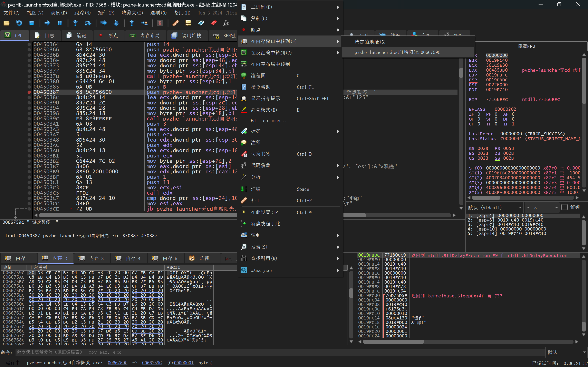The width and height of the screenshot is (588, 367).
Task: Select 流程图 in the context menu
Action: [258, 76]
